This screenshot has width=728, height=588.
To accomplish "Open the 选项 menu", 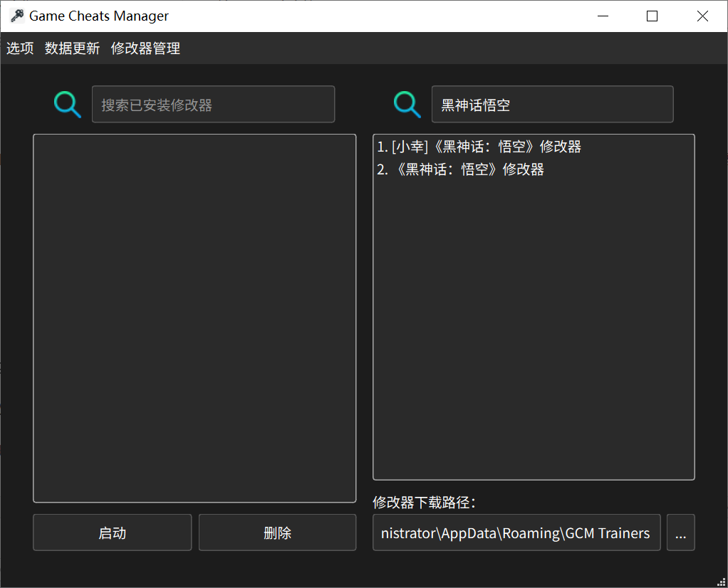I will click(x=20, y=48).
